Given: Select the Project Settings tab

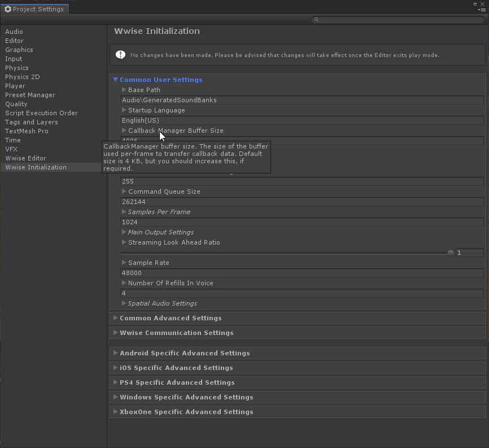Looking at the screenshot, I should 34,9.
